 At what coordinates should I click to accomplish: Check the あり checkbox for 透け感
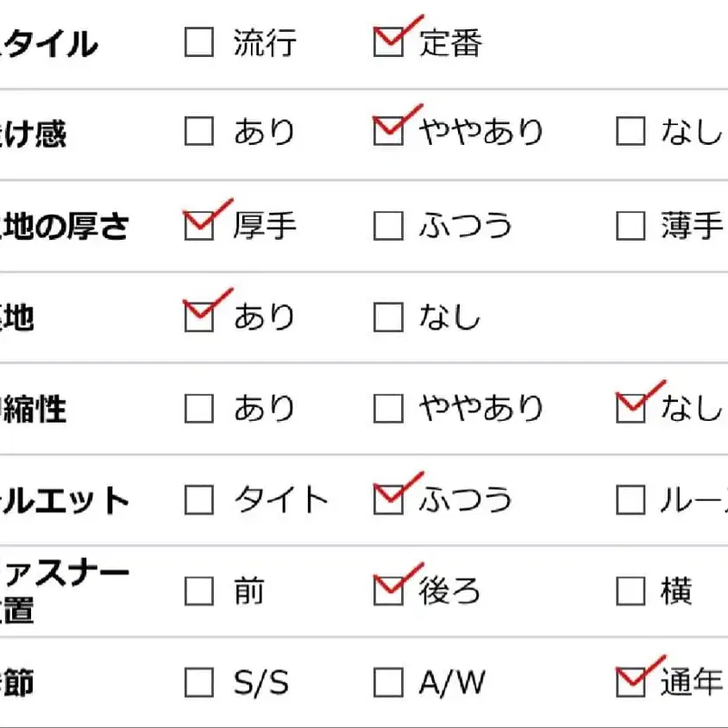(x=199, y=131)
